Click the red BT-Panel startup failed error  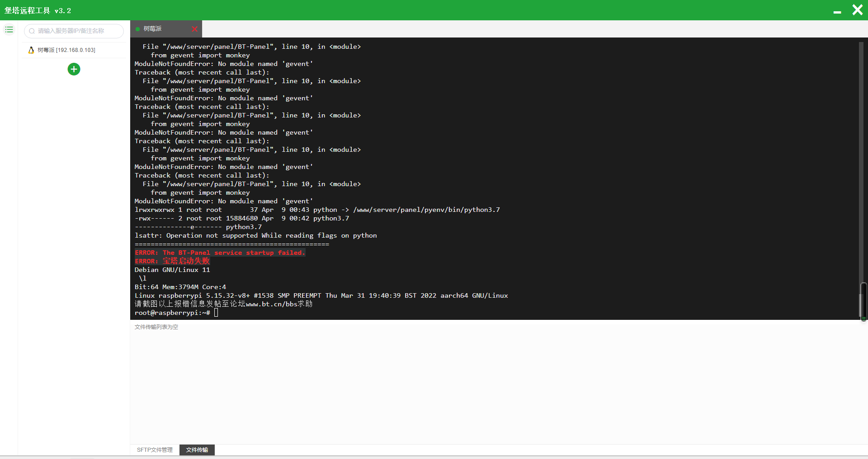pos(220,253)
